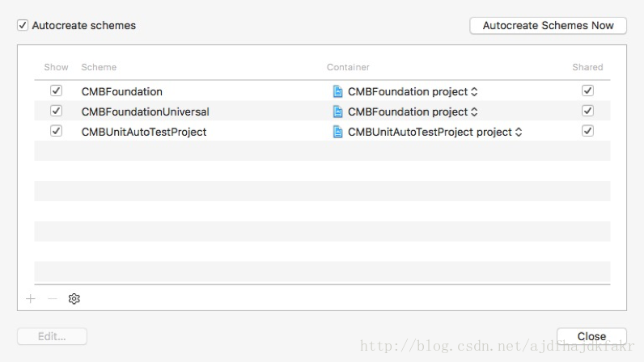This screenshot has height=362, width=644.
Task: Uncheck Show for CMBUnitAutoTestProject scheme
Action: pyautogui.click(x=56, y=131)
